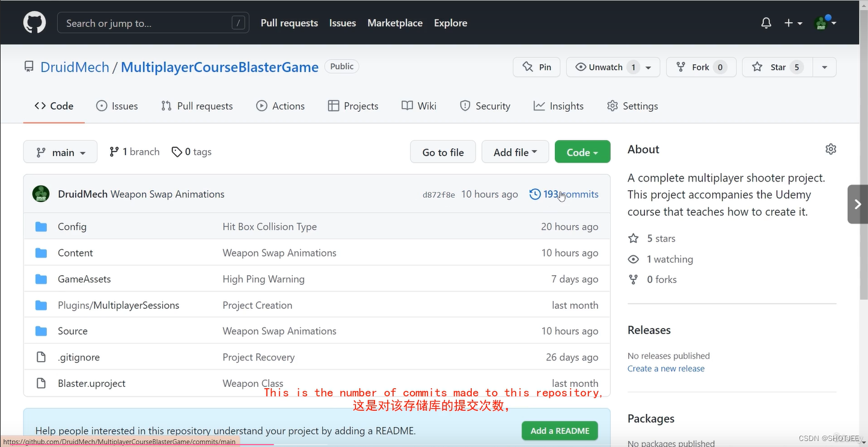Screen dimensions: 868x447
Task: View the 193 commits history
Action: pyautogui.click(x=564, y=194)
